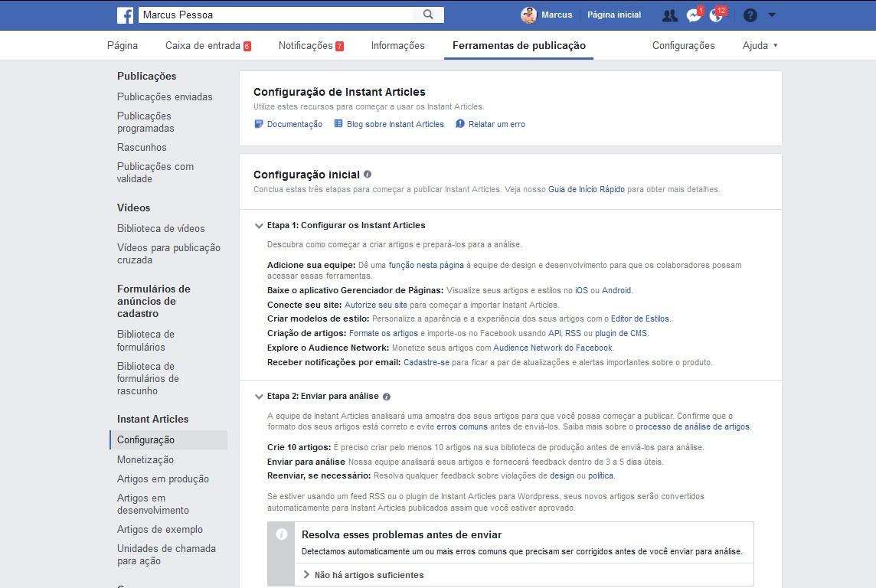
Task: Click info icon beside Configuração inicial
Action: click(368, 175)
